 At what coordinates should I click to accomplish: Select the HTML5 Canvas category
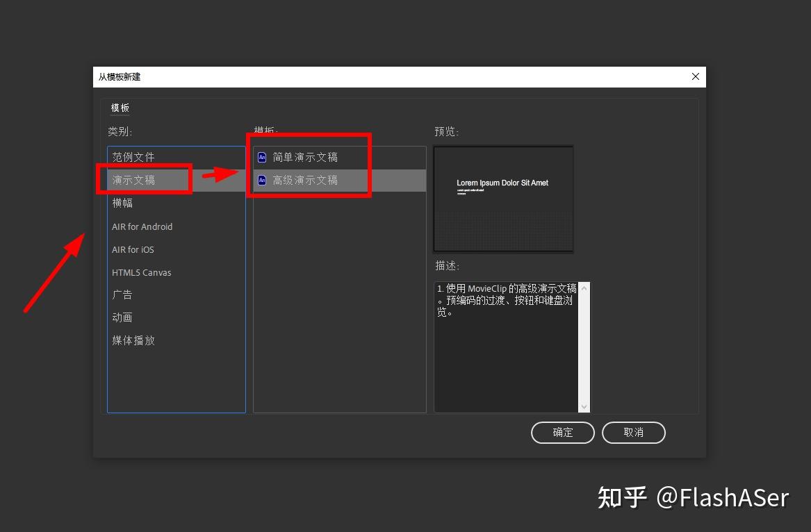(x=142, y=272)
